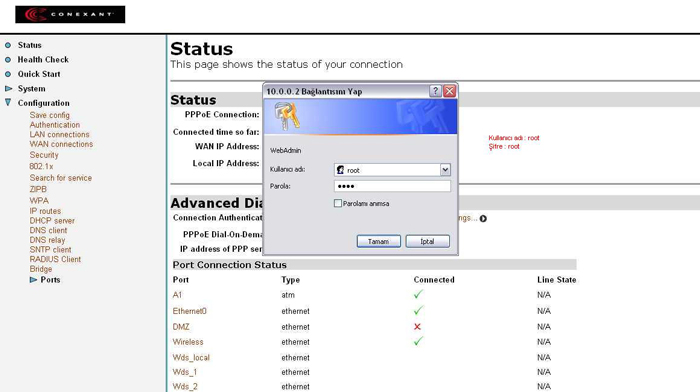Click the İptal button

point(427,242)
